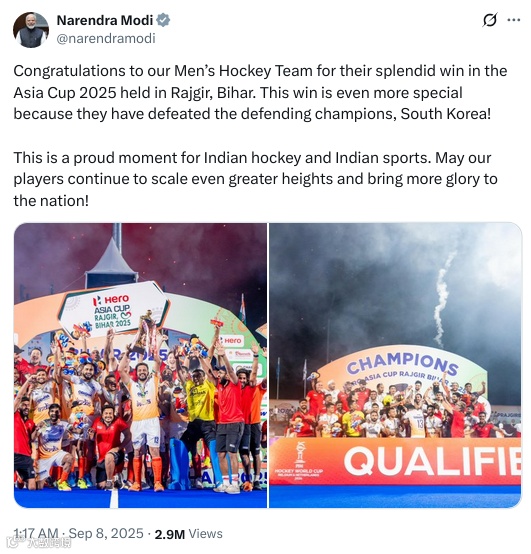The image size is (531, 554).
Task: Click the firework smoke trail in right photo
Action: tap(442, 299)
